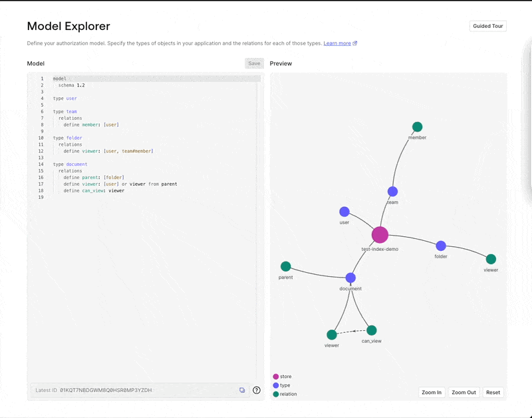This screenshot has width=532, height=418.
Task: Click 'type document' in the editor
Action: click(70, 164)
